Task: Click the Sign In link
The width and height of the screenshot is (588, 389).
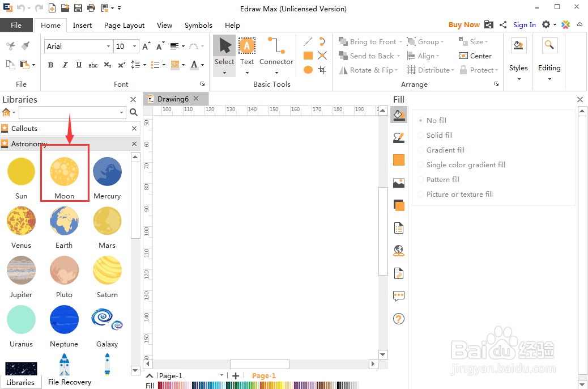Action: pyautogui.click(x=524, y=25)
